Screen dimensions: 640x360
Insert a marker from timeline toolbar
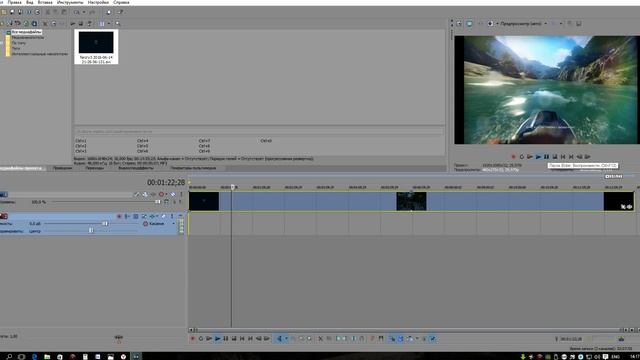373,339
